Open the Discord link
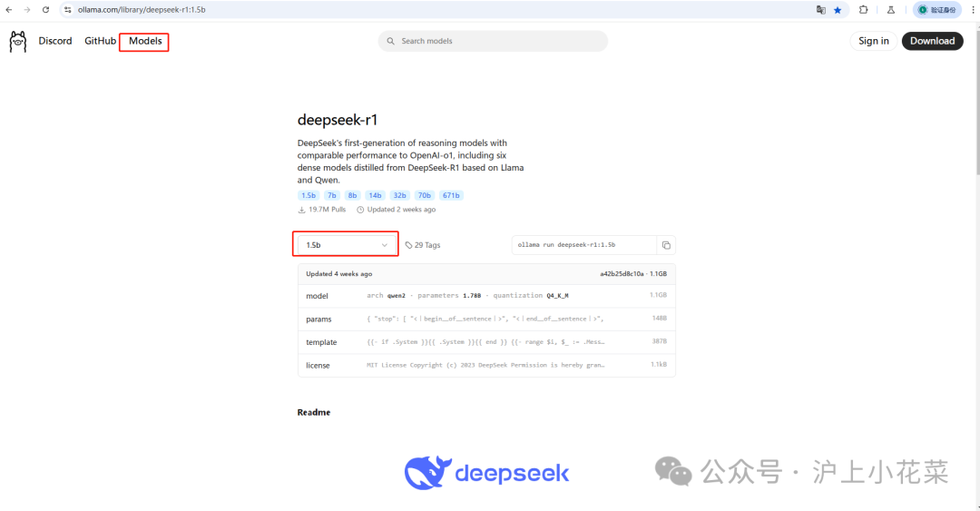 (x=55, y=41)
